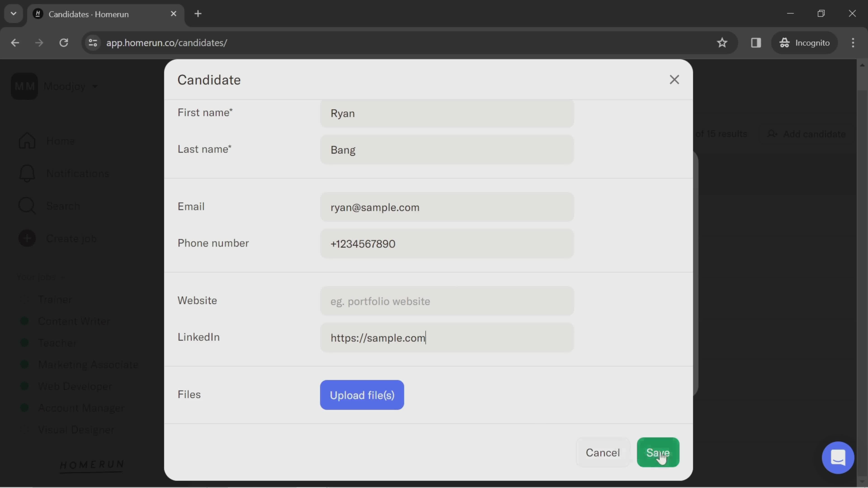Select the Candidates · Homerun browser tab

point(106,14)
